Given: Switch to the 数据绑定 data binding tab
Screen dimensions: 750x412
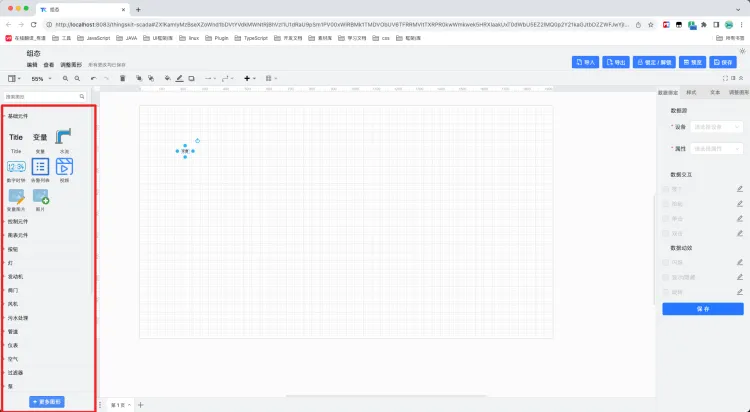Looking at the screenshot, I should (668, 92).
